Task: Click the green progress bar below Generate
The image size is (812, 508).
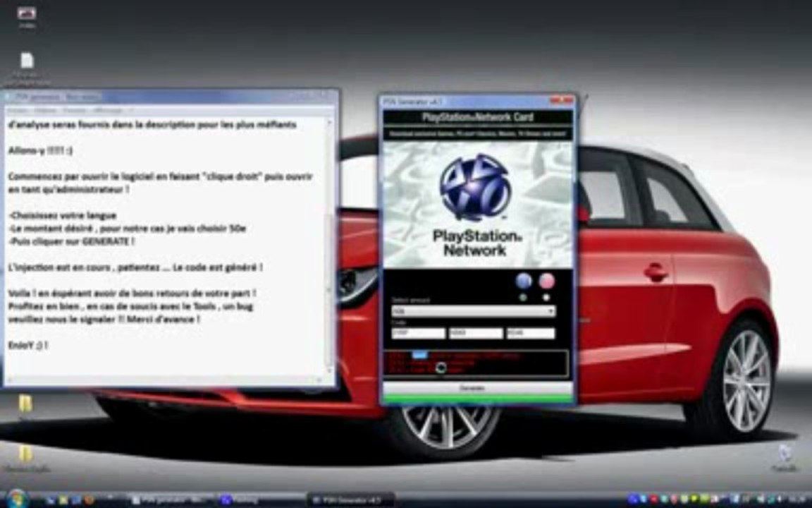Action: [x=477, y=399]
